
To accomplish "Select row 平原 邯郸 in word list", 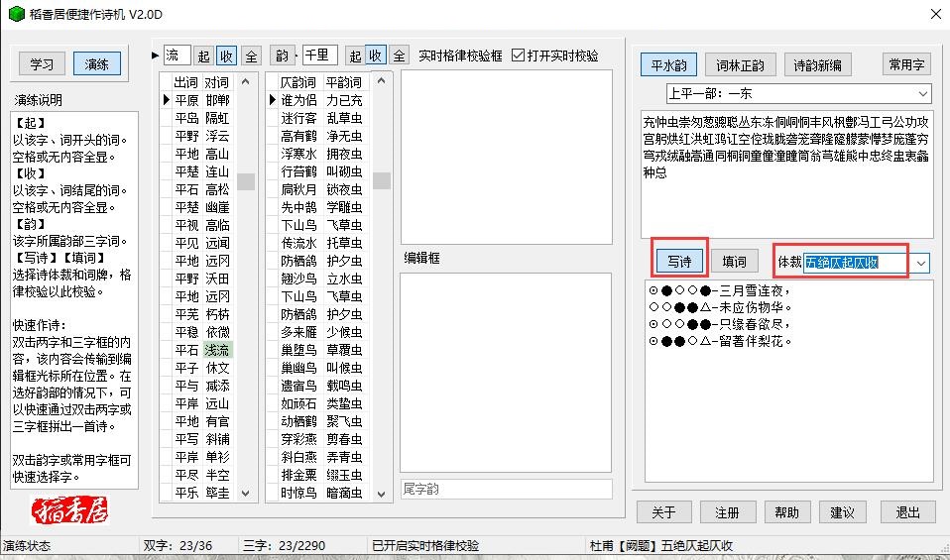I will coord(202,100).
